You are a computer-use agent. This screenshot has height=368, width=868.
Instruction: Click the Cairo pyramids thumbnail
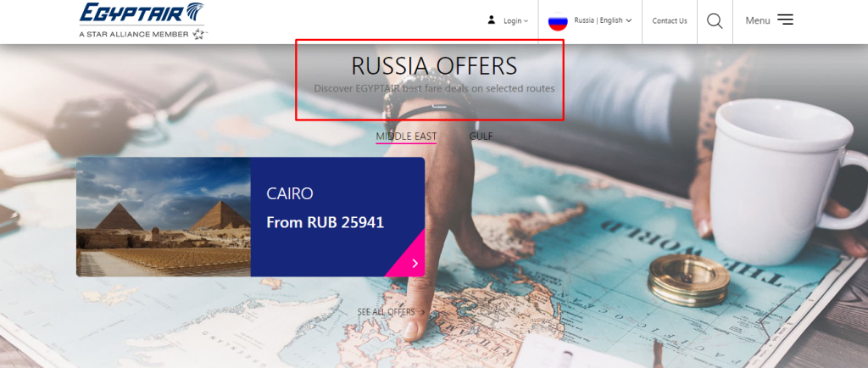164,217
